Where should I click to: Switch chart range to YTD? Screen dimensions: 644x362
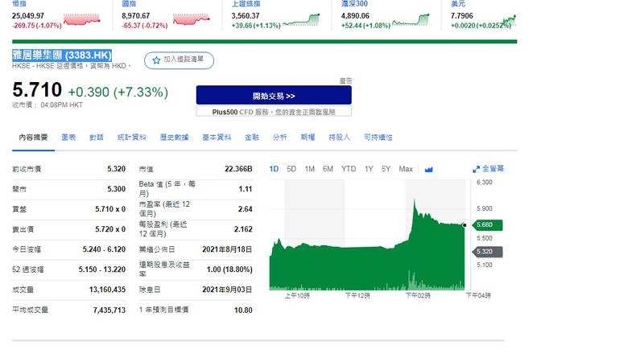pyautogui.click(x=348, y=169)
